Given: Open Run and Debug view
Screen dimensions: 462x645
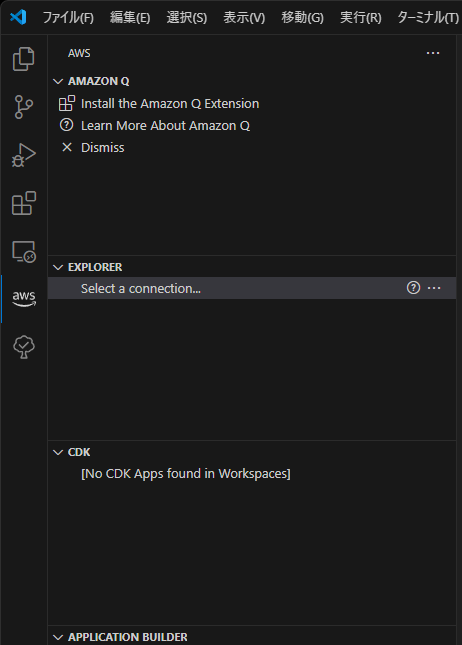Looking at the screenshot, I should [24, 155].
